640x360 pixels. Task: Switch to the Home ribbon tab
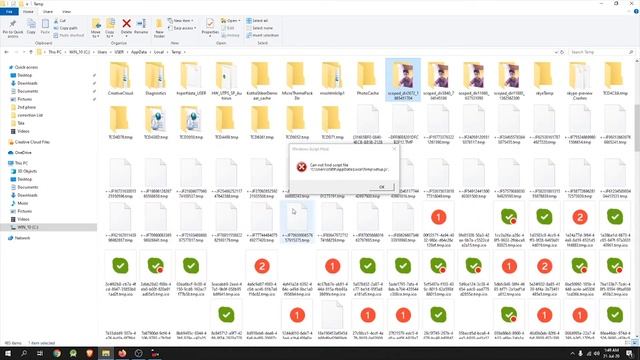click(x=28, y=11)
